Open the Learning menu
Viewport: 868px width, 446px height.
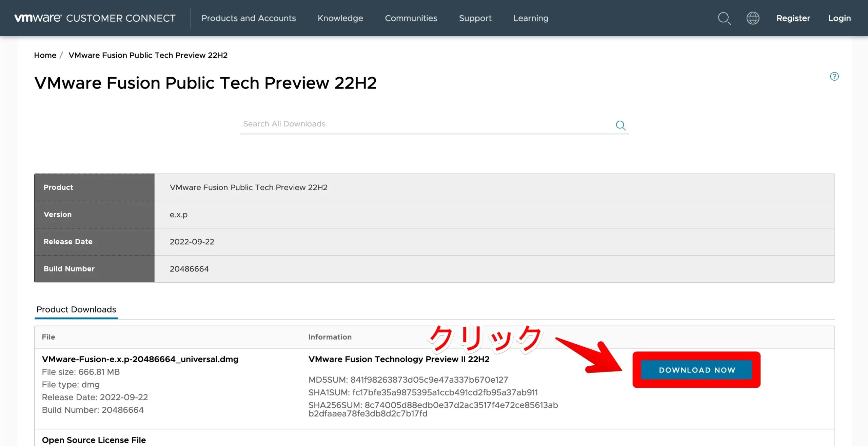point(531,18)
